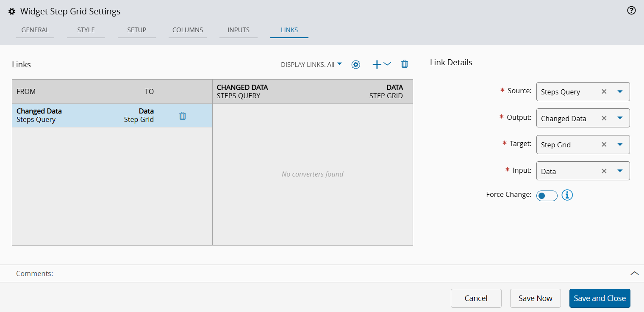The width and height of the screenshot is (644, 312).
Task: Click the settings gear icon in title
Action: (x=12, y=12)
